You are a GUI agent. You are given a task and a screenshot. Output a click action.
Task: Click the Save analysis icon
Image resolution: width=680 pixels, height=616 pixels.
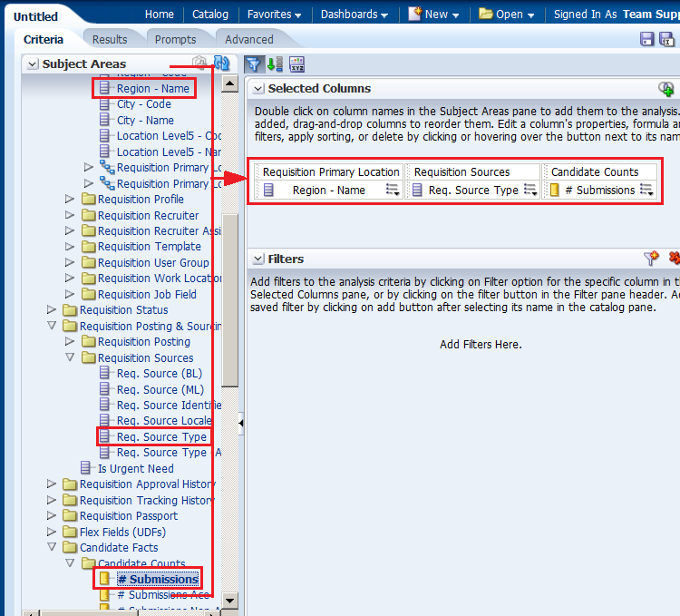(x=646, y=39)
